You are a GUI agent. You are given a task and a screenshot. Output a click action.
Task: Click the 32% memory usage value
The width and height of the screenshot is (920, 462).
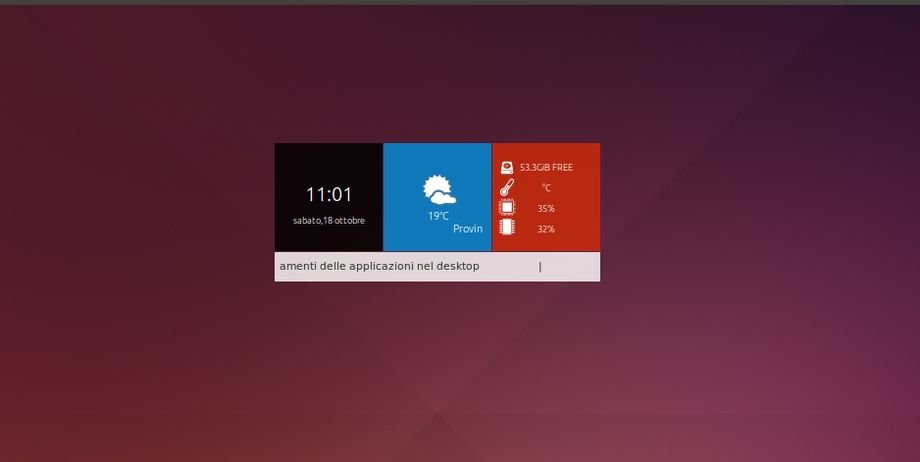[x=546, y=229]
